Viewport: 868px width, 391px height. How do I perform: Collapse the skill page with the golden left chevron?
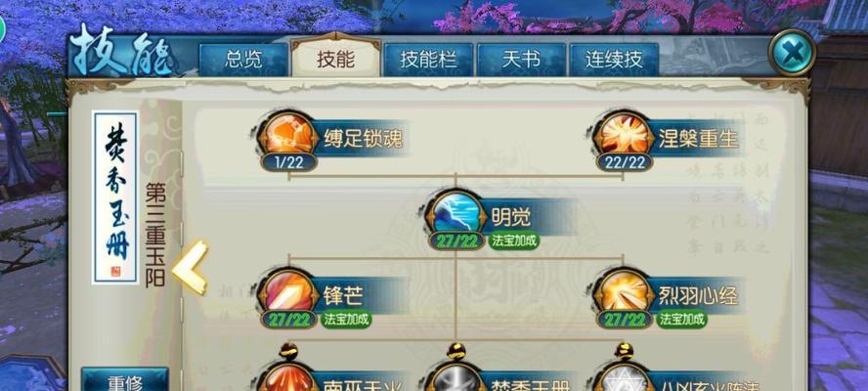coord(191,268)
